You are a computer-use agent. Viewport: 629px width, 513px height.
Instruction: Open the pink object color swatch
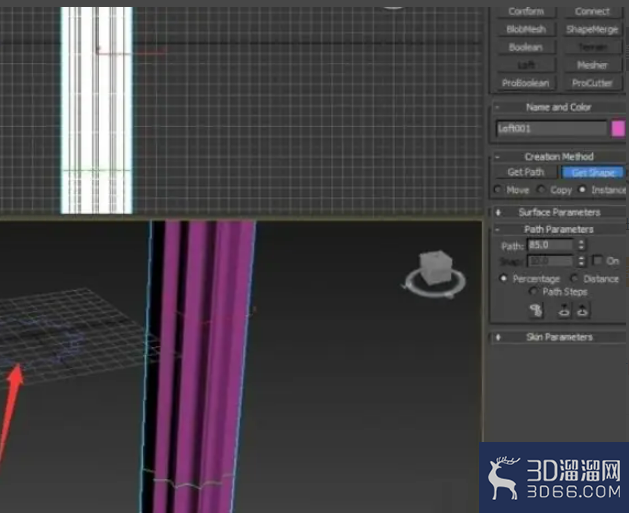tap(618, 129)
